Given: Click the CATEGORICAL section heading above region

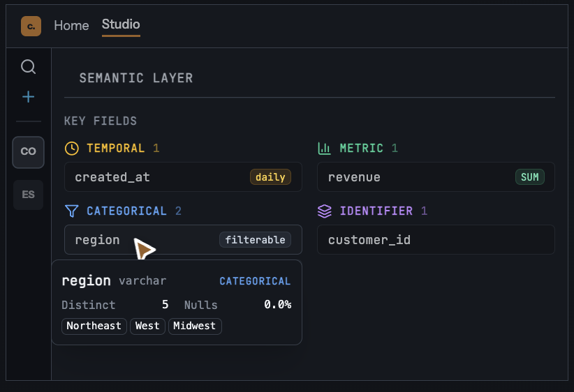Looking at the screenshot, I should pyautogui.click(x=126, y=211).
